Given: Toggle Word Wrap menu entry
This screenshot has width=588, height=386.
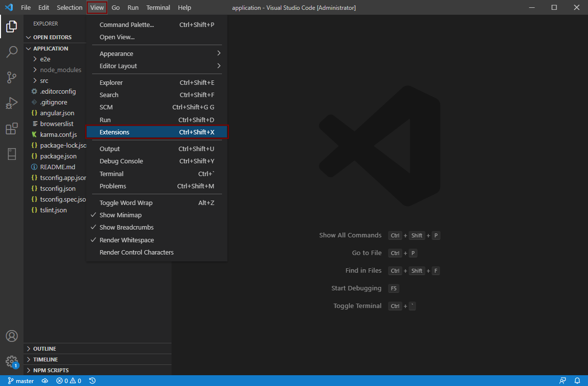Looking at the screenshot, I should [x=157, y=203].
